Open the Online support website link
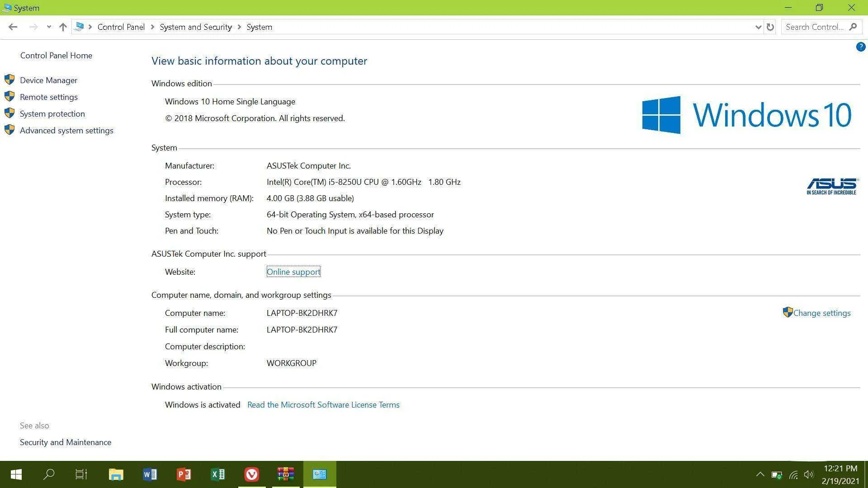The height and width of the screenshot is (488, 868). 293,272
